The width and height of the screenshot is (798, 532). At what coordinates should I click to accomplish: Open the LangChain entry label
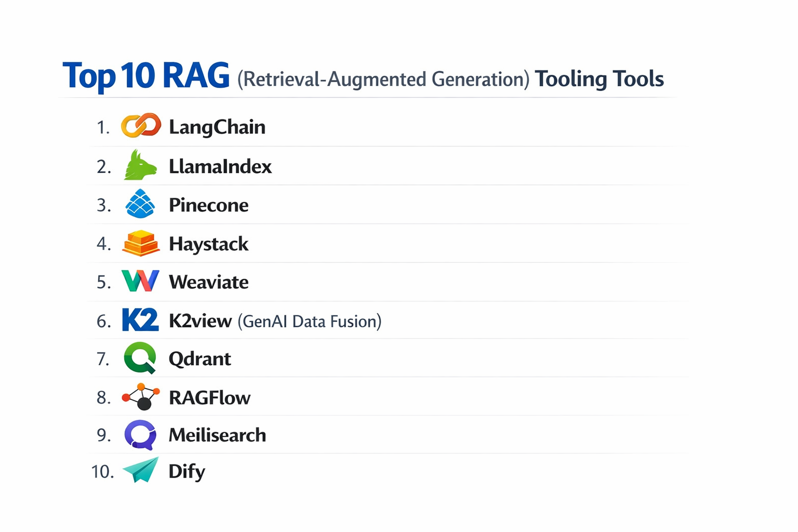click(217, 127)
